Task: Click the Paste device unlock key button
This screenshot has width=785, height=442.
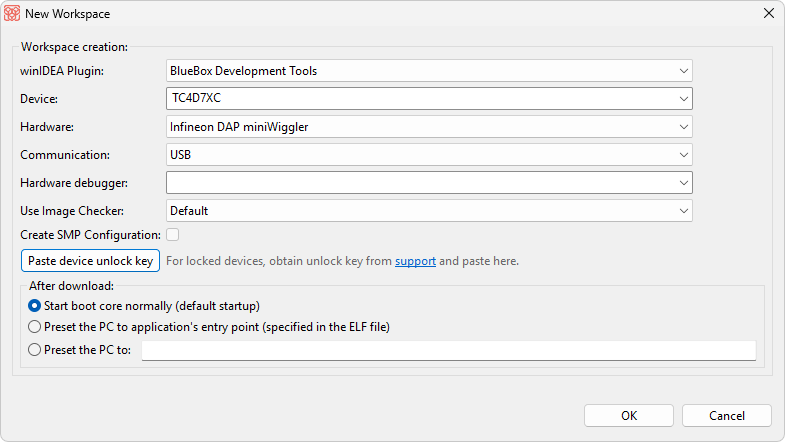Action: pyautogui.click(x=91, y=261)
